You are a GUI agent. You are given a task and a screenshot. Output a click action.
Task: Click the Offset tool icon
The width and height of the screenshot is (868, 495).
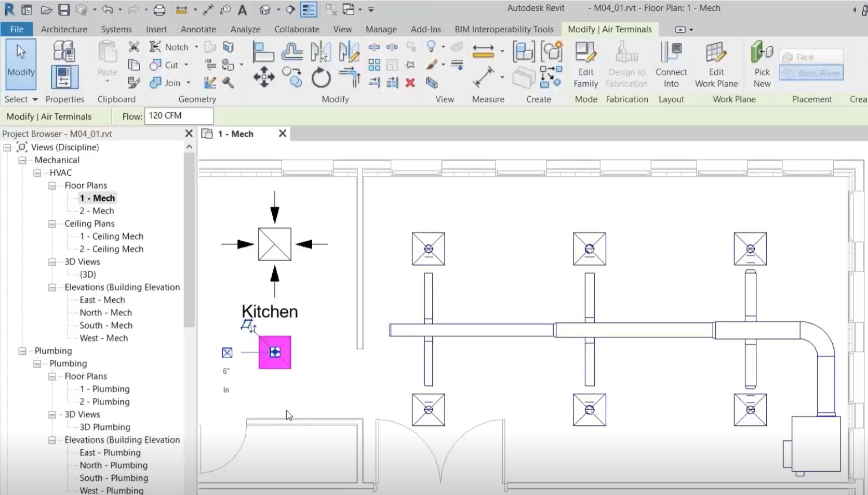tap(292, 52)
